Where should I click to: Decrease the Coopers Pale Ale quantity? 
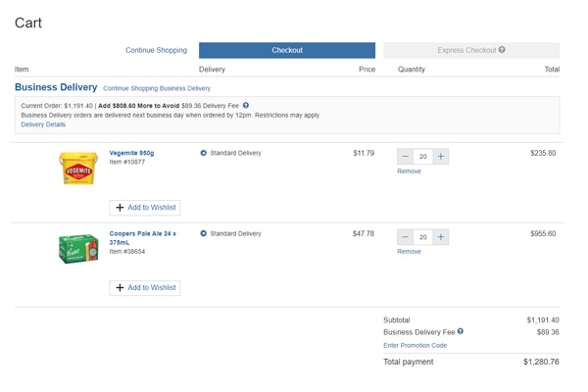405,237
